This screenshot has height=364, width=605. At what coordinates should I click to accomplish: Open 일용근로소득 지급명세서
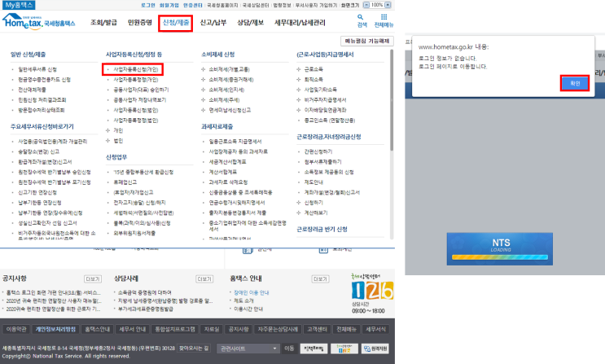click(x=235, y=141)
